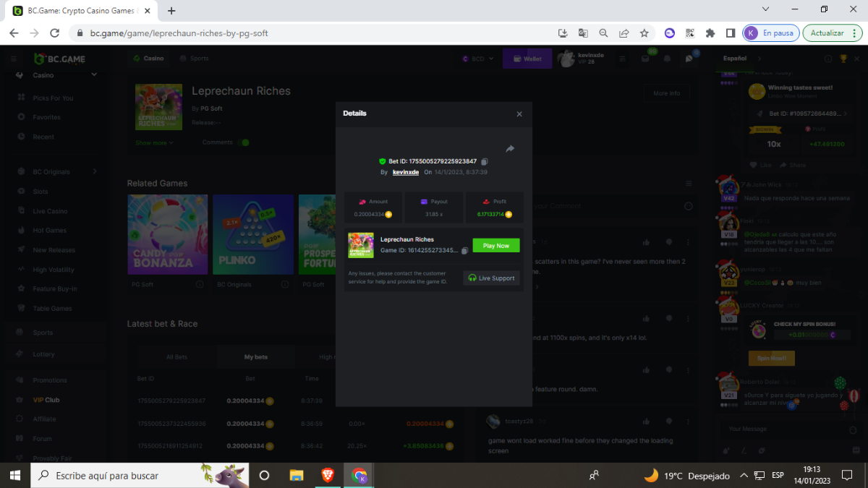Open the kevinxde user profile link
The height and width of the screenshot is (488, 868).
coord(405,172)
